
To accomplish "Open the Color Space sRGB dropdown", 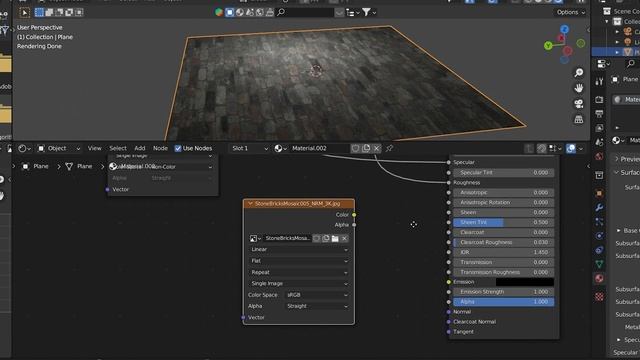I will (x=317, y=295).
